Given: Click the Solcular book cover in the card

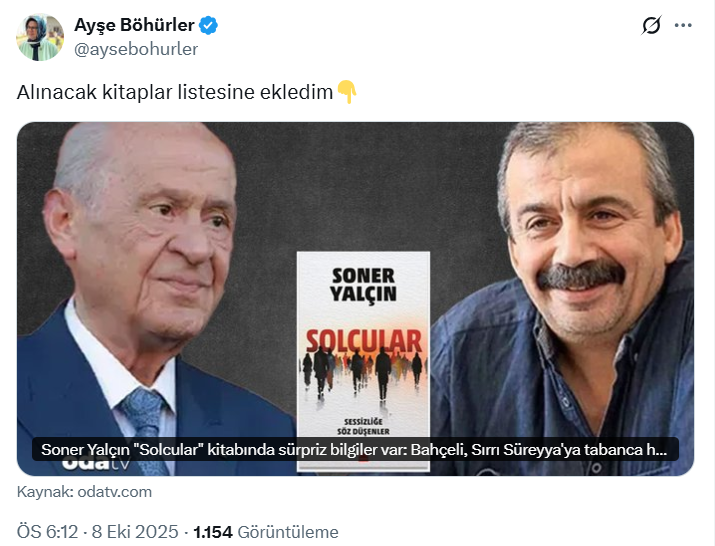Looking at the screenshot, I should click(x=363, y=360).
